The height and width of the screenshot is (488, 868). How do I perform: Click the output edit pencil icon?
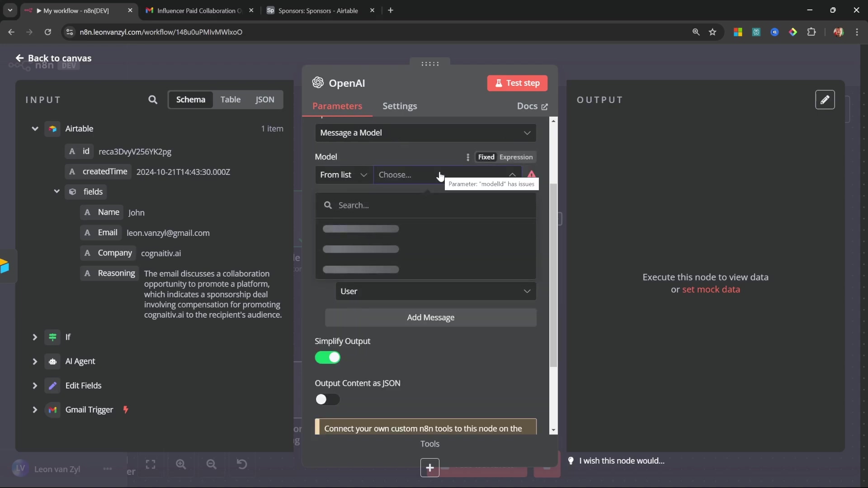tap(825, 100)
